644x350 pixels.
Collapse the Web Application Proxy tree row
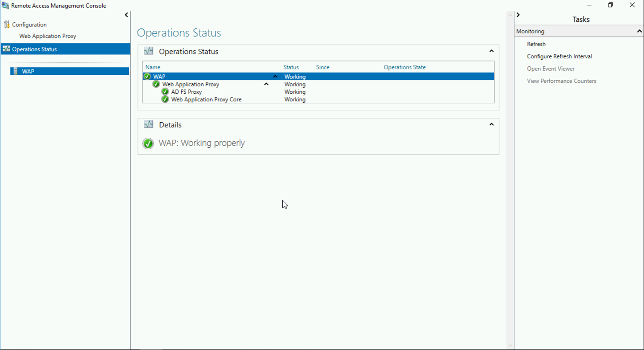(266, 84)
